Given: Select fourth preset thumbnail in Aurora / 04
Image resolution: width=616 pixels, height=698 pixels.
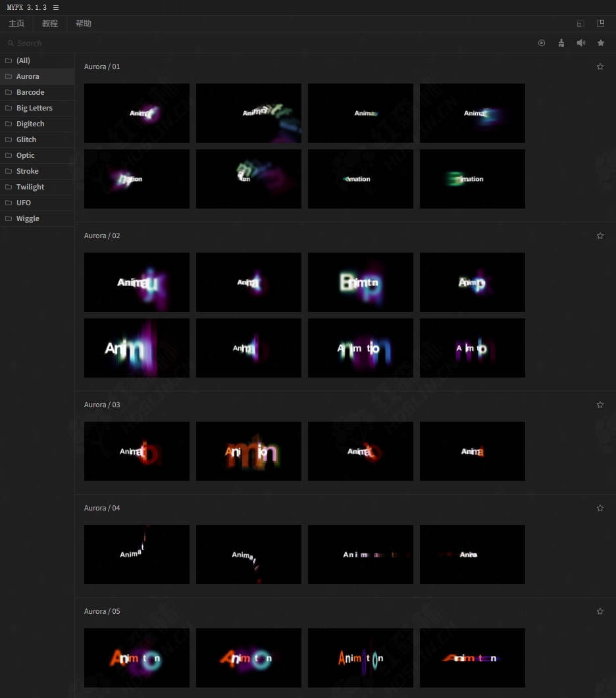Looking at the screenshot, I should pyautogui.click(x=472, y=555).
